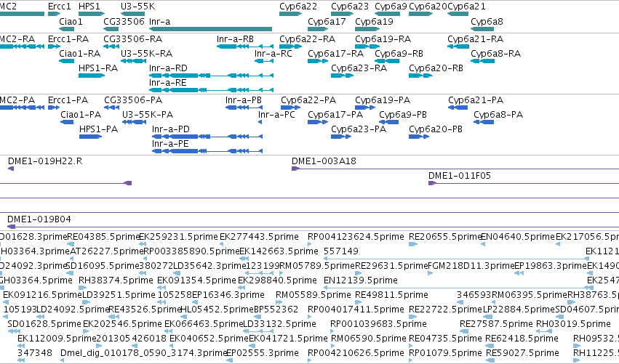Click the Ercc1-PA protein label
This screenshot has width=619, height=364.
[68, 100]
